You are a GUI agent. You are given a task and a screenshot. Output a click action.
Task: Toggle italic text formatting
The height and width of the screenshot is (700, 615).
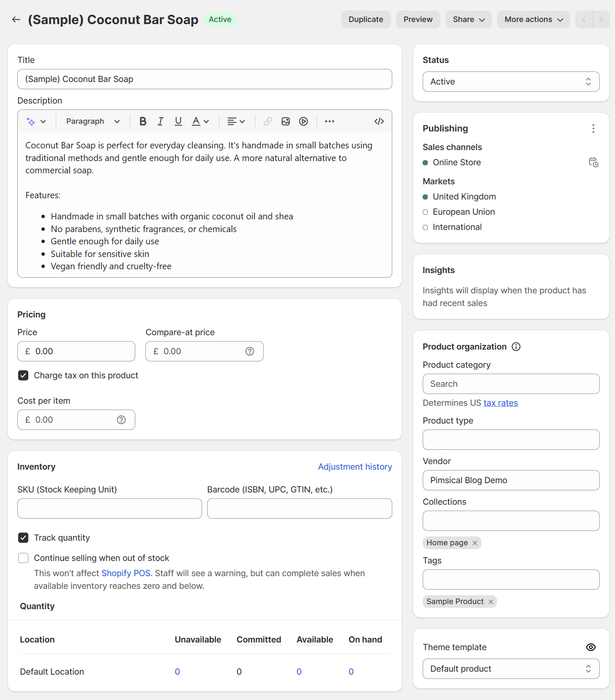point(161,122)
